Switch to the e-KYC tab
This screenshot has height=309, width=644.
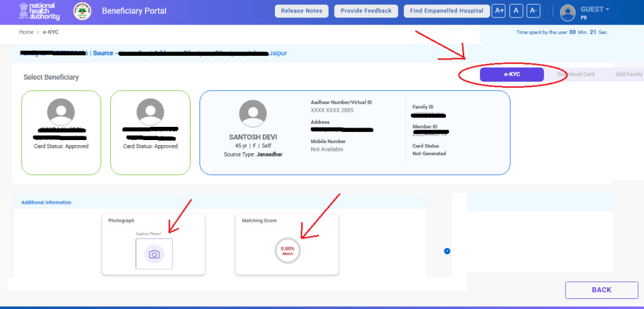pyautogui.click(x=511, y=74)
